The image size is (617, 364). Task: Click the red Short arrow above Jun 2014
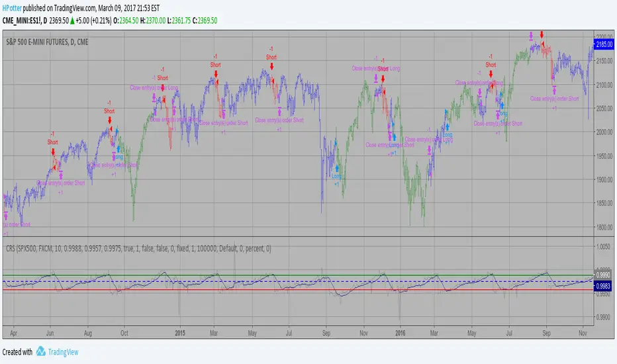click(53, 152)
